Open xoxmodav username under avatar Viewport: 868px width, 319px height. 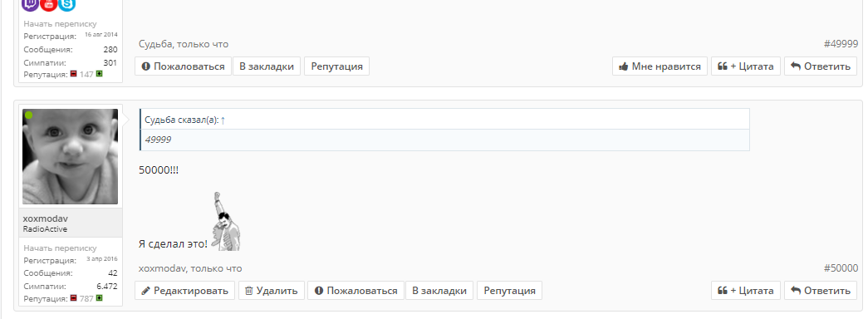46,218
